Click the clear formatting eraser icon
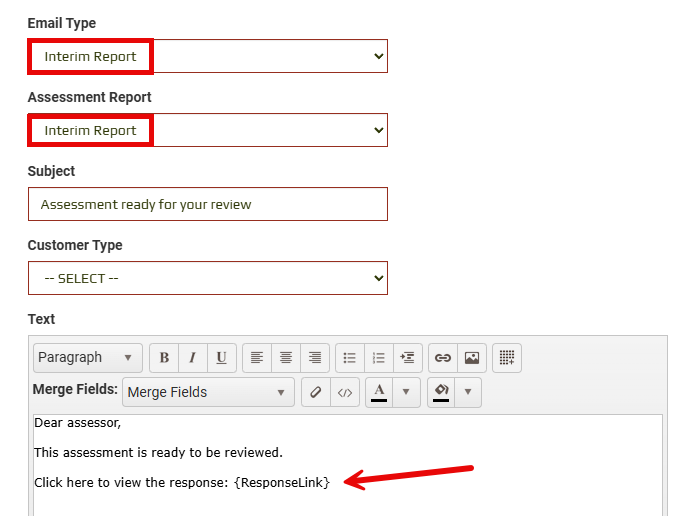 pos(315,392)
